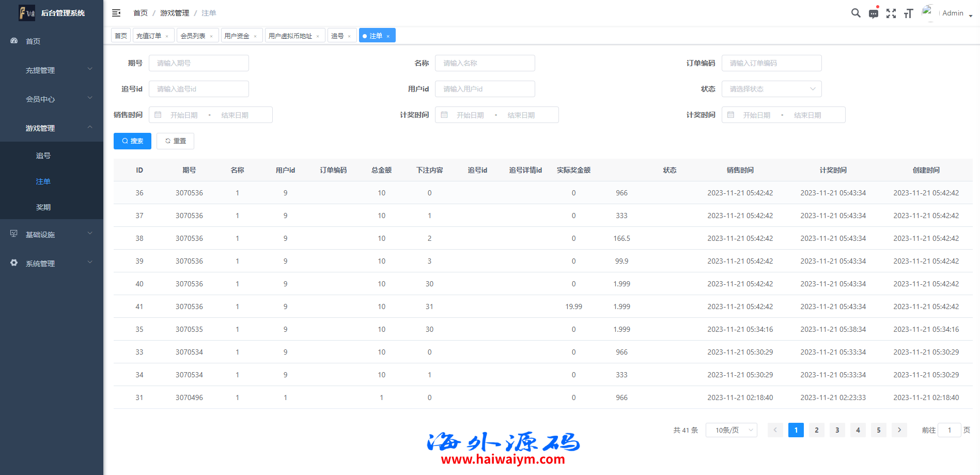Image resolution: width=980 pixels, height=475 pixels.
Task: Expand the 系统管理 sidebar menu
Action: coord(52,264)
